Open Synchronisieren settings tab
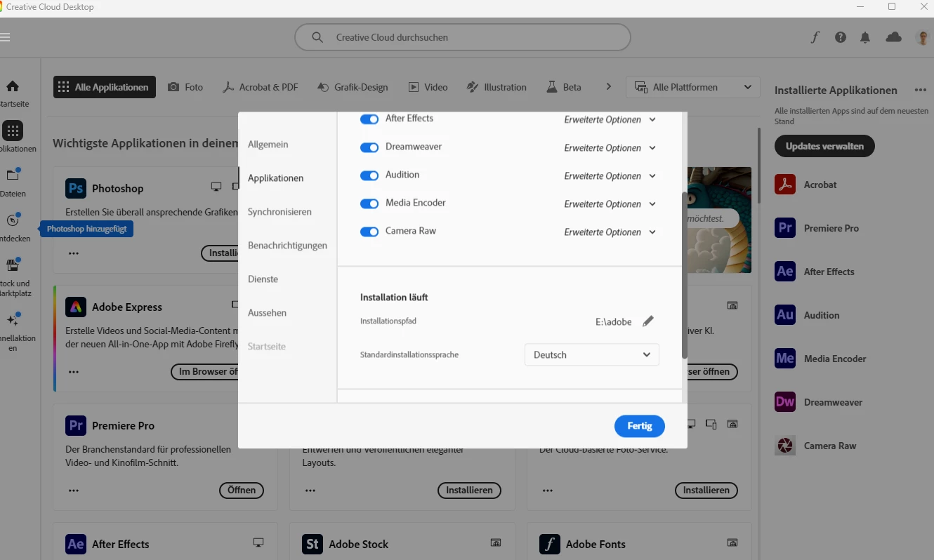The height and width of the screenshot is (560, 934). [x=279, y=211]
